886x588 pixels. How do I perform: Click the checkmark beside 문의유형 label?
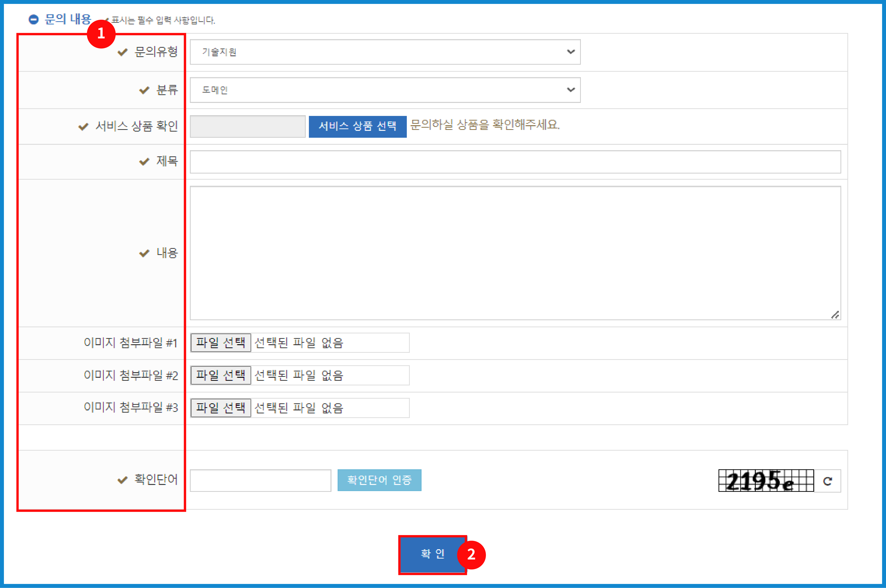coord(123,52)
